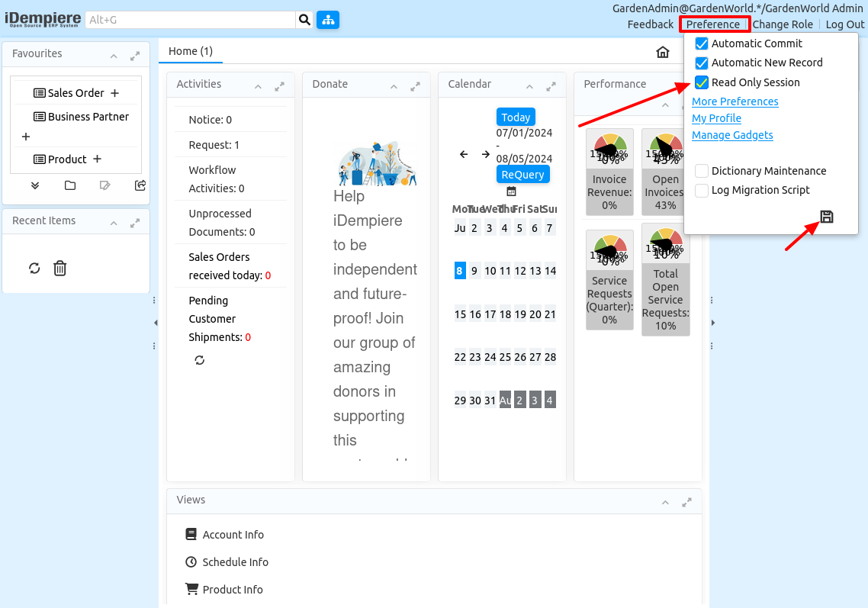This screenshot has height=608, width=868.
Task: Click in the Alt+G search field
Action: 191,20
